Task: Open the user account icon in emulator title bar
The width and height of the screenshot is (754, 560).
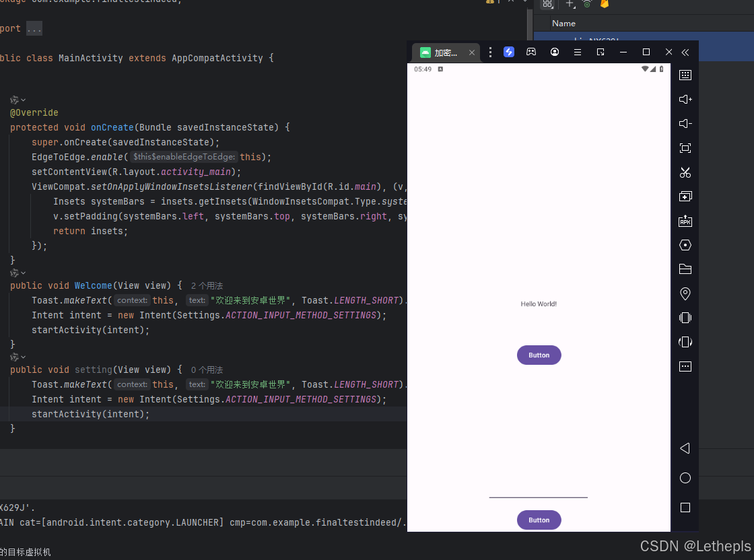Action: [555, 52]
